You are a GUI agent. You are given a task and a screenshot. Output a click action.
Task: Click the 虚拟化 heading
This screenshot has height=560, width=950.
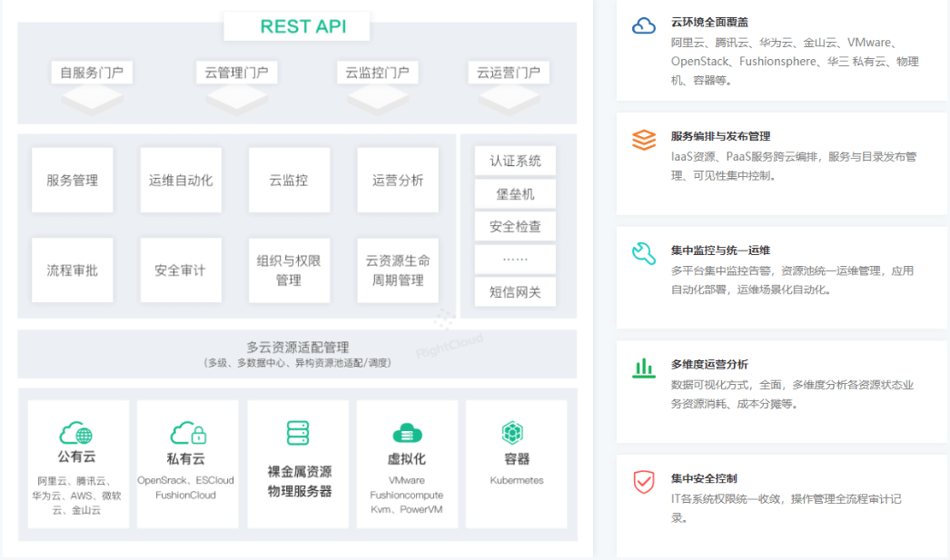point(407,459)
